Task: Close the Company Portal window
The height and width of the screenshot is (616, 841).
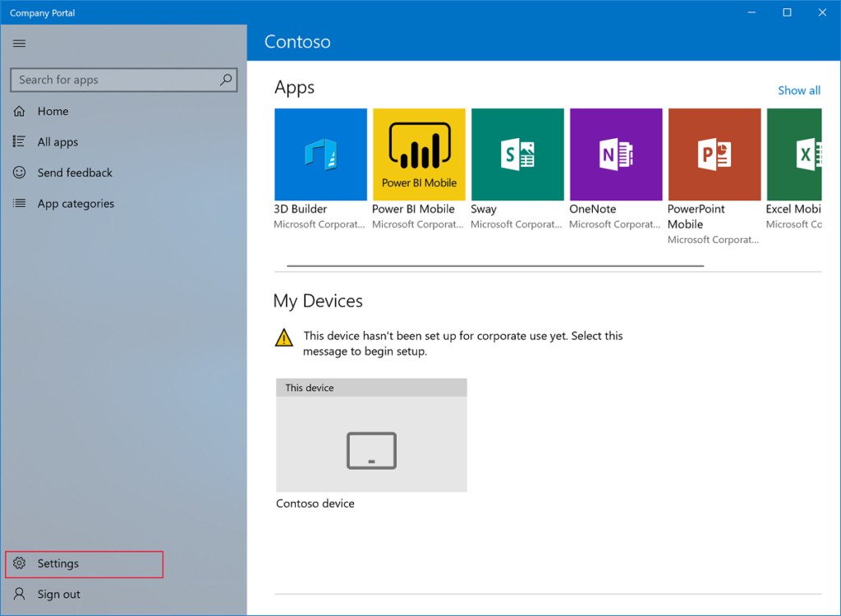Action: tap(822, 12)
